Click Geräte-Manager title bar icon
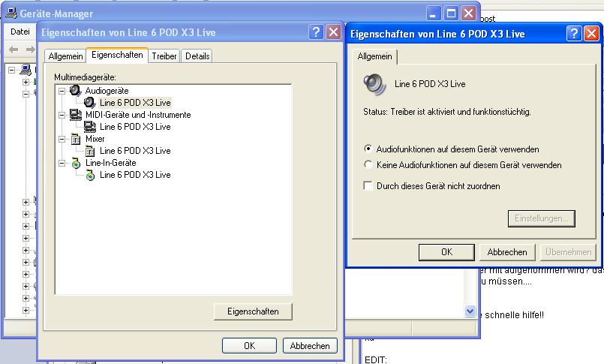This screenshot has height=364, width=604. click(x=11, y=13)
